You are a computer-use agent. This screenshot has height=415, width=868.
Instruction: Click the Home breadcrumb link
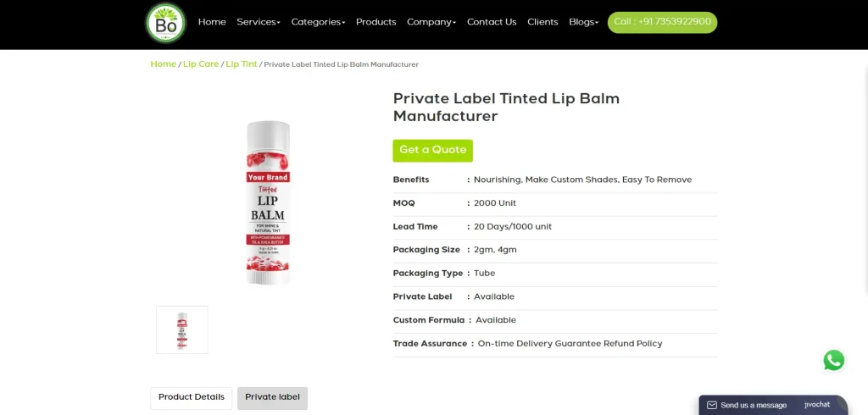pyautogui.click(x=164, y=64)
